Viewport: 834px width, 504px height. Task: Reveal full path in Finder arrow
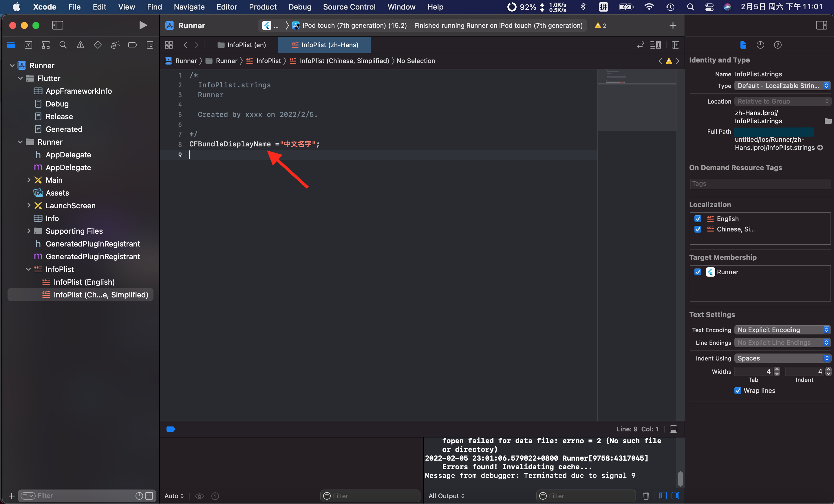(x=820, y=148)
